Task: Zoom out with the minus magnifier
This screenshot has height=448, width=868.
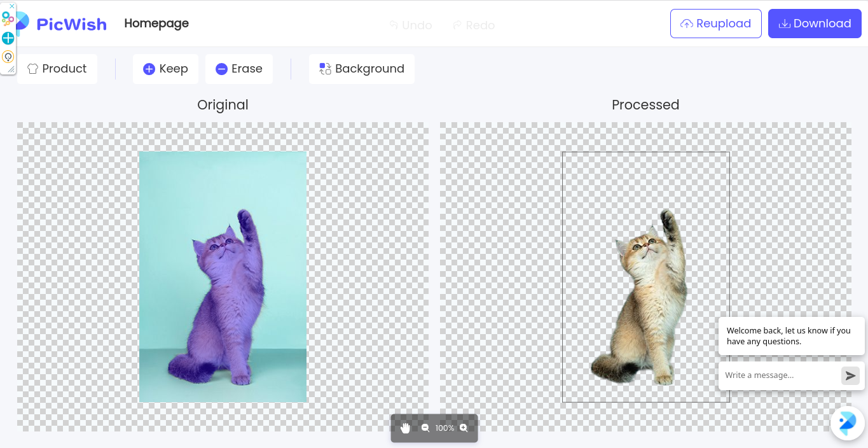Action: pos(425,428)
